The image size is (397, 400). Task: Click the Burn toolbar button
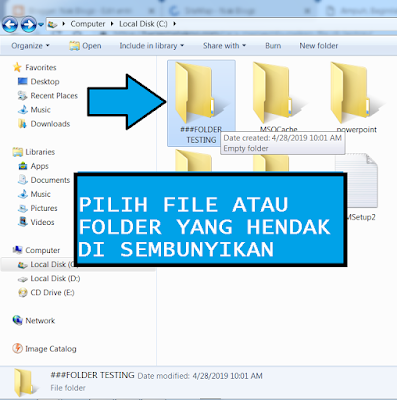273,46
